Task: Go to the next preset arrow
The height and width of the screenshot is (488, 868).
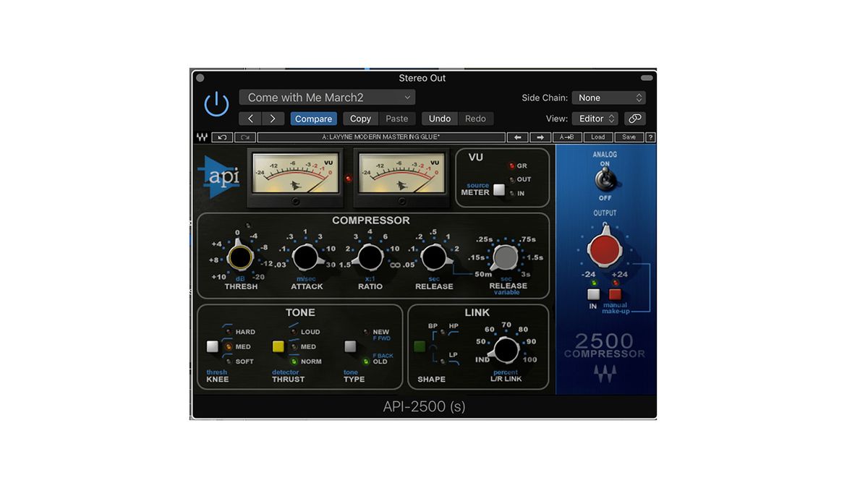Action: [273, 119]
